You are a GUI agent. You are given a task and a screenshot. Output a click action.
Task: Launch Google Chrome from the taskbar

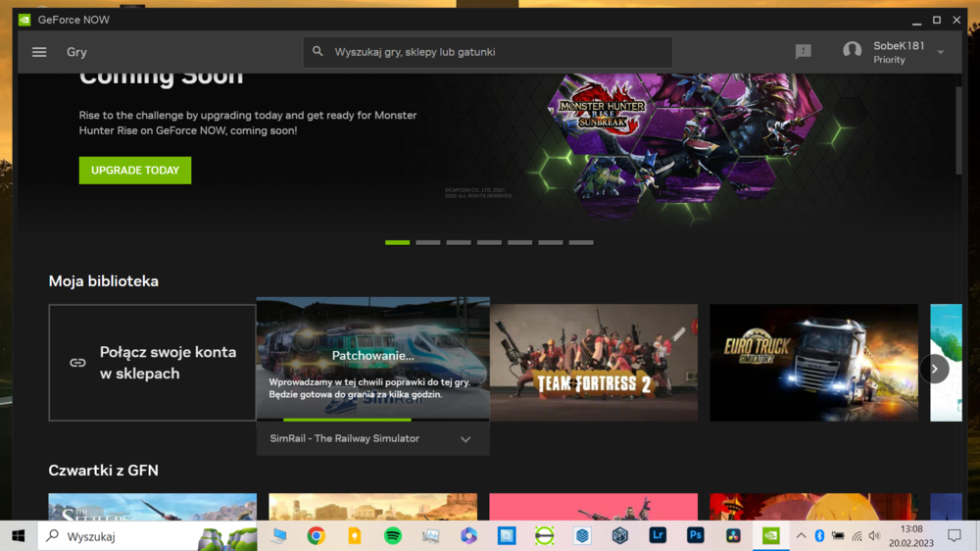pos(316,536)
